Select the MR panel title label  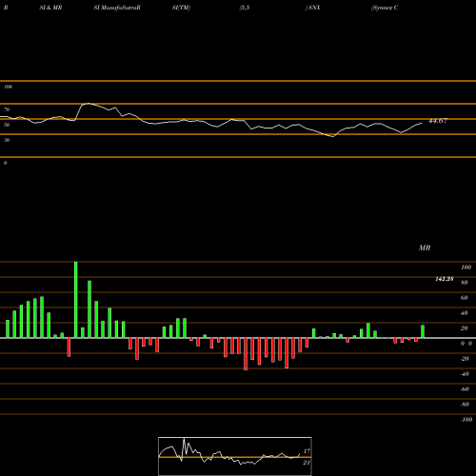(425, 248)
